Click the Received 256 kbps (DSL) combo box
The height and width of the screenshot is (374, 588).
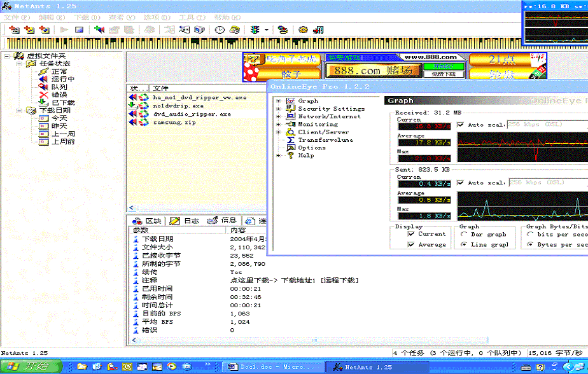click(547, 125)
